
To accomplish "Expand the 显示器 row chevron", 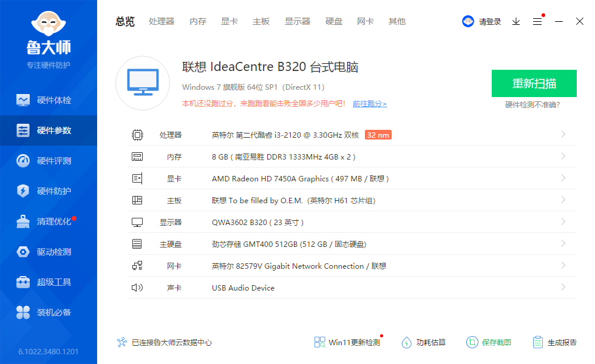I will click(x=563, y=221).
